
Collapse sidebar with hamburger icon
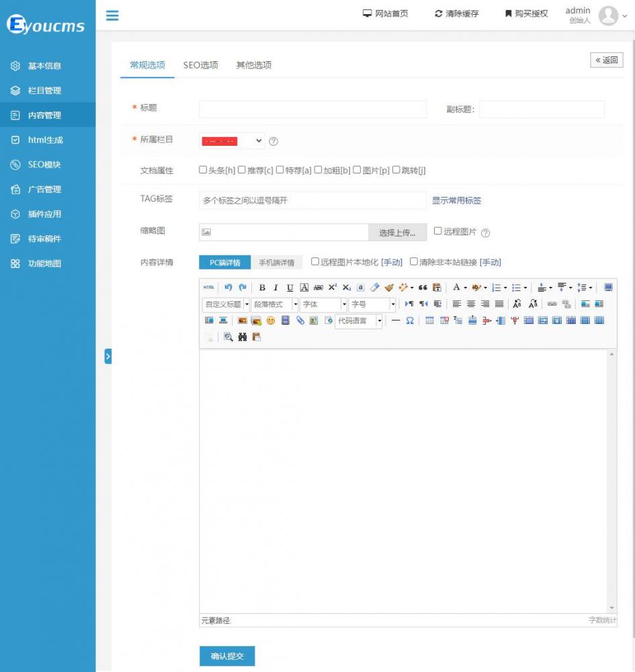point(112,16)
